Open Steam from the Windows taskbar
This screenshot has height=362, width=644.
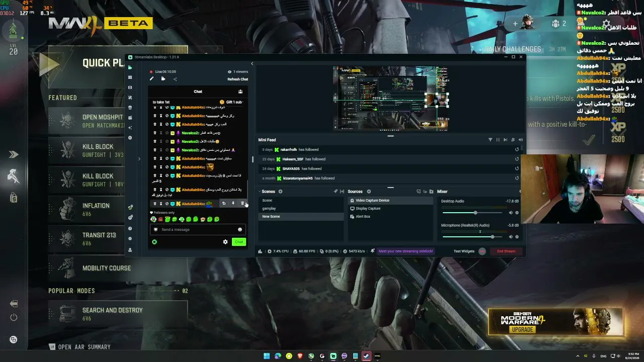366,356
